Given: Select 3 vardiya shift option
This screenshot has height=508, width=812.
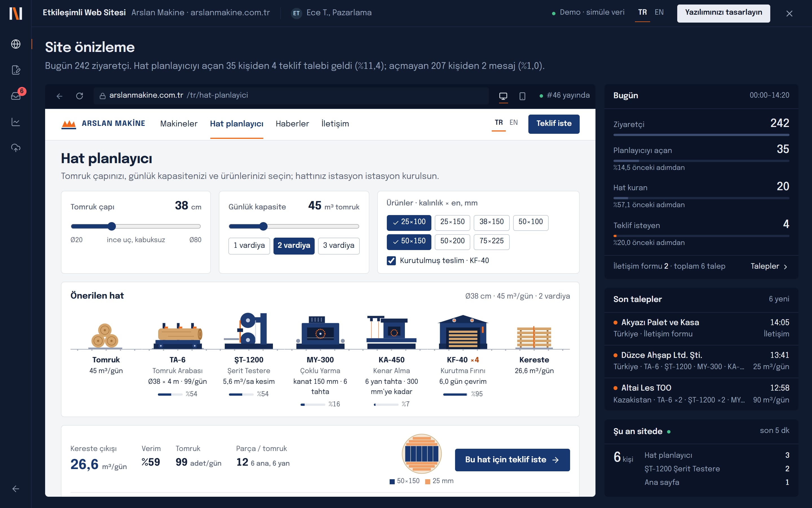Looking at the screenshot, I should click(x=339, y=246).
